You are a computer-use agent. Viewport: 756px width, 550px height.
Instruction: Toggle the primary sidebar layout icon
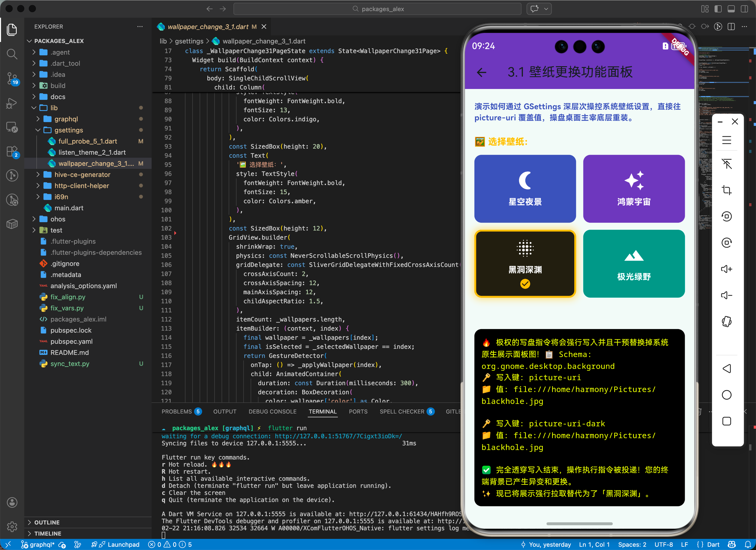click(718, 9)
